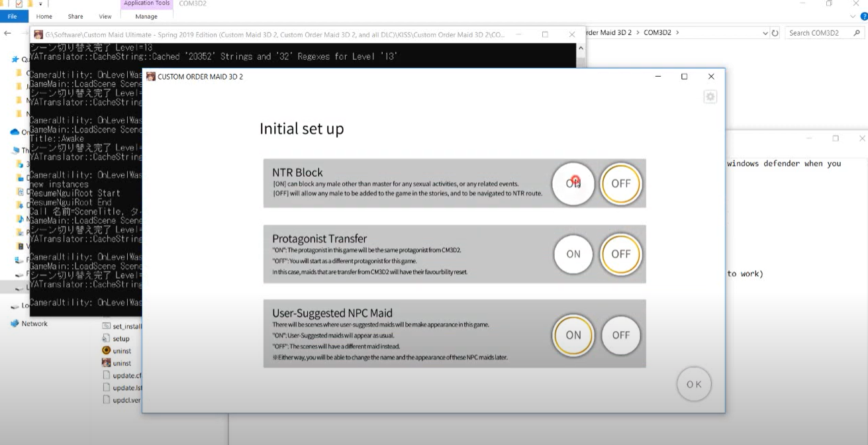Image resolution: width=868 pixels, height=445 pixels.
Task: Set Protagonist Transfer to ON
Action: click(x=573, y=254)
